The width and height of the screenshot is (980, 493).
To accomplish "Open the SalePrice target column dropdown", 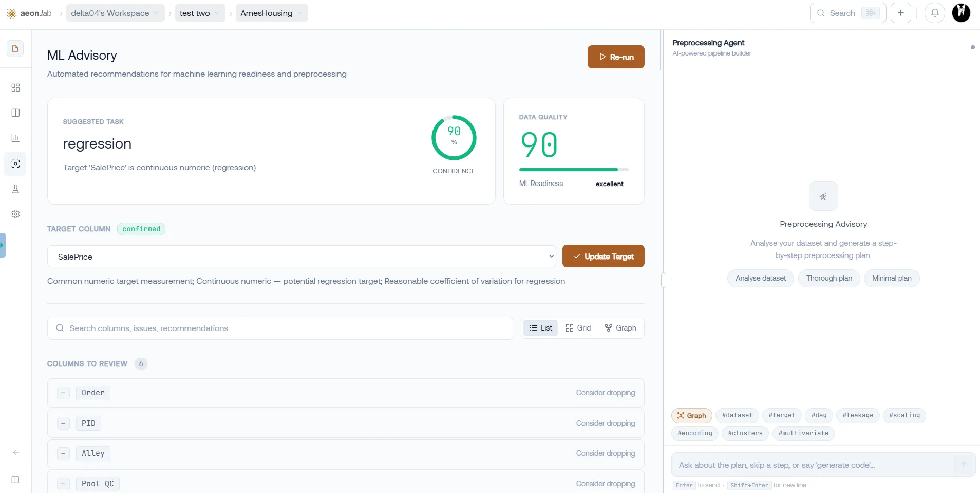I will click(302, 257).
